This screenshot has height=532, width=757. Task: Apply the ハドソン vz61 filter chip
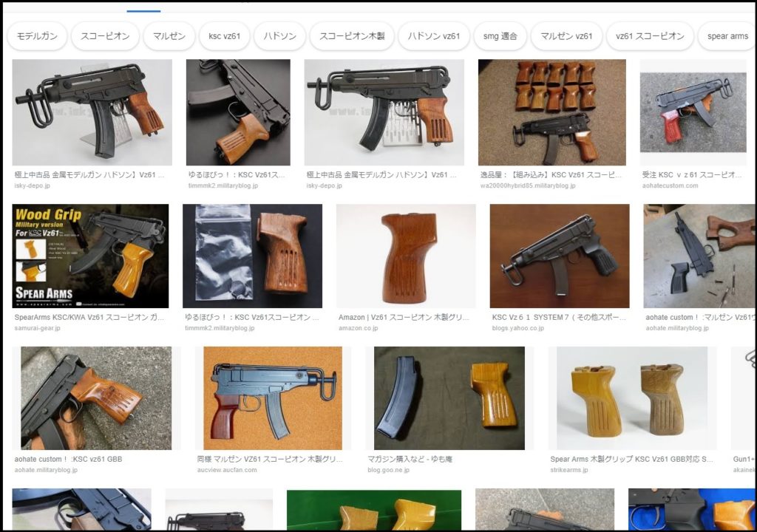tap(434, 36)
